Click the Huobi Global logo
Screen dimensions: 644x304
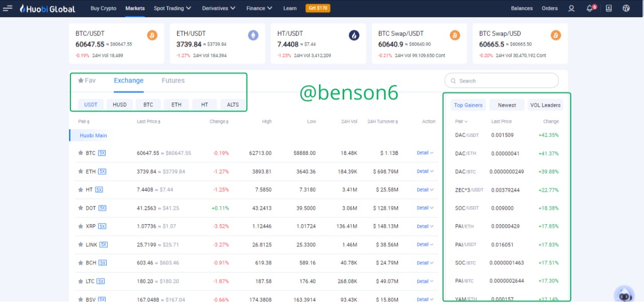pos(47,9)
